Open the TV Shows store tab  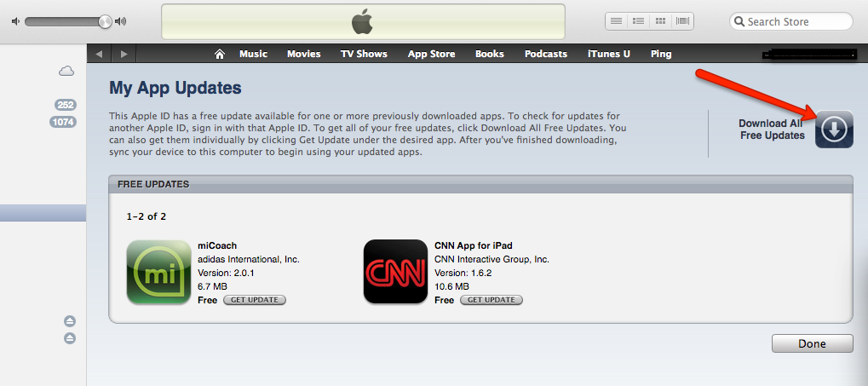(365, 54)
